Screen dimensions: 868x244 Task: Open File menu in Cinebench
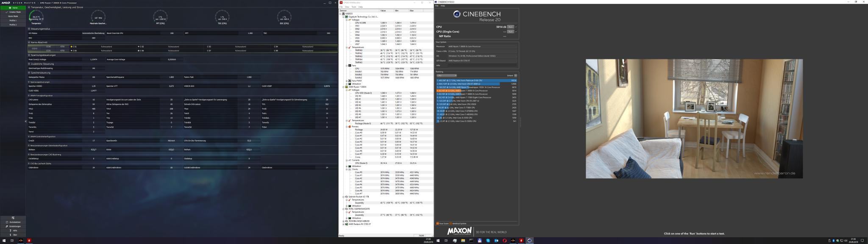[437, 6]
